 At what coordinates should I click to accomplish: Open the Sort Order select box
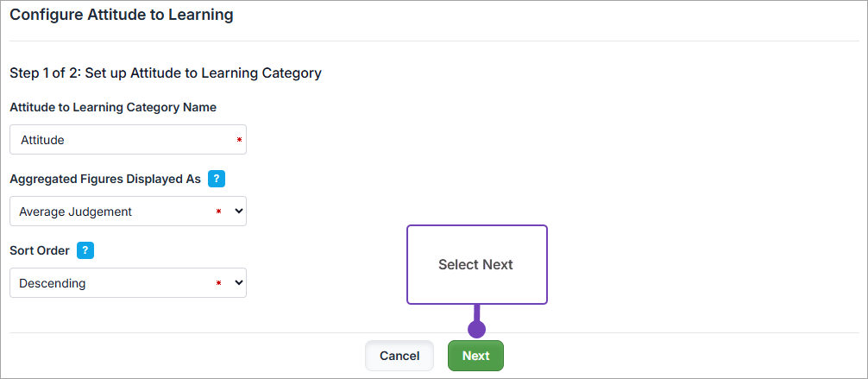tap(112, 282)
